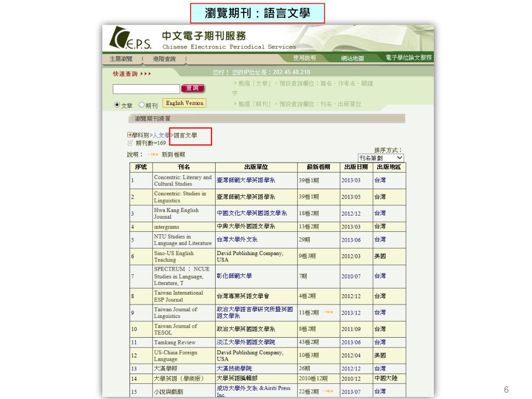
Task: Open the Sino-US English Teaching journal
Action: tap(174, 257)
